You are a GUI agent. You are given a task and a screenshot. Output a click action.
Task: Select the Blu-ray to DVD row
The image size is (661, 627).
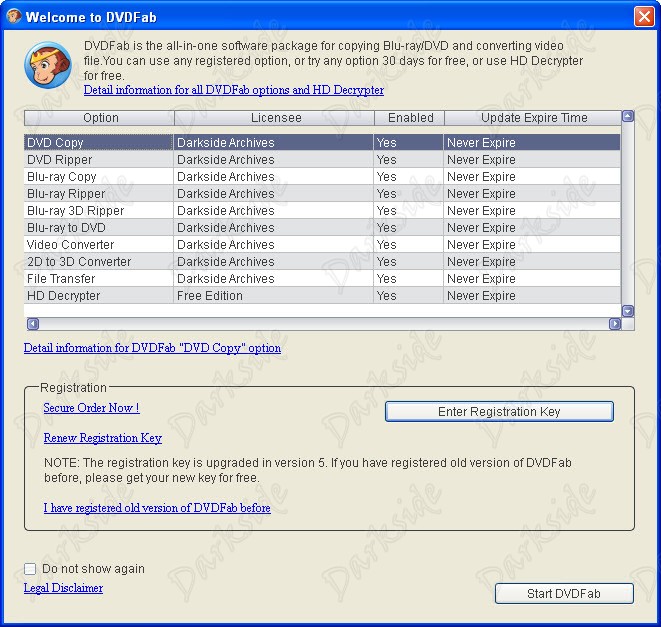click(322, 227)
